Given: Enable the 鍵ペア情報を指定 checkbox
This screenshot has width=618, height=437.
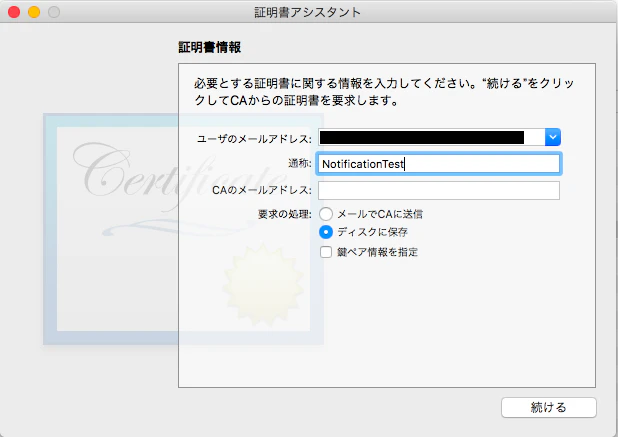Looking at the screenshot, I should [x=326, y=252].
